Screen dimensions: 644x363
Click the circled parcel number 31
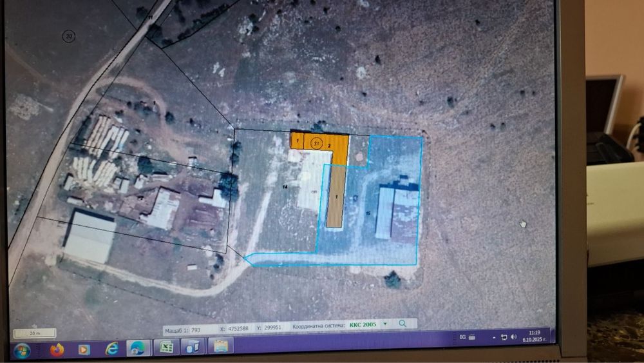tap(316, 144)
